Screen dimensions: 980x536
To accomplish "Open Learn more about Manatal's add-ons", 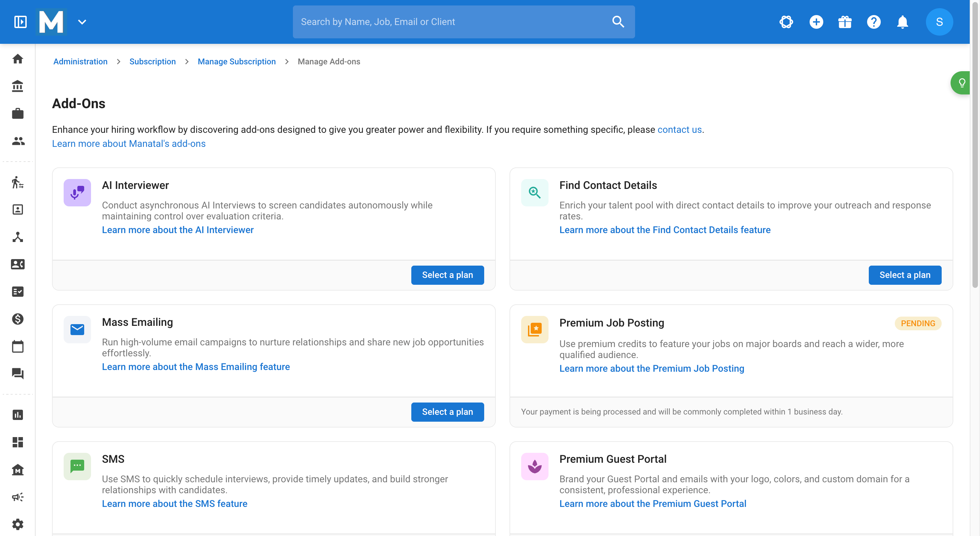I will tap(129, 144).
